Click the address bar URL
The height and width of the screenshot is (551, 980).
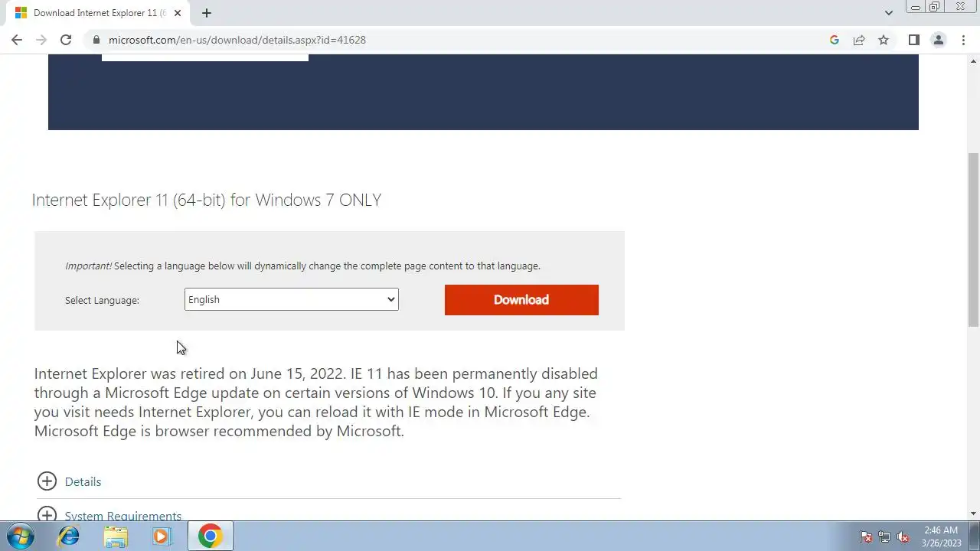[237, 40]
